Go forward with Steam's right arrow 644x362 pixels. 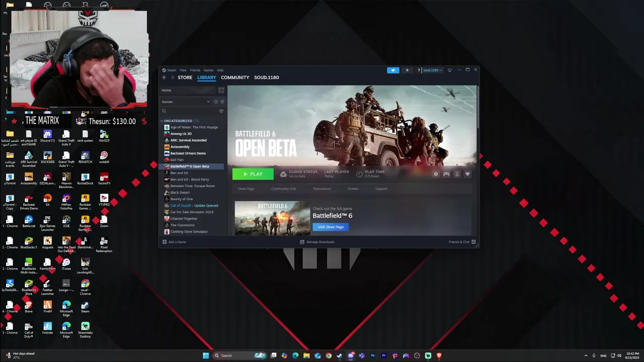pyautogui.click(x=172, y=77)
